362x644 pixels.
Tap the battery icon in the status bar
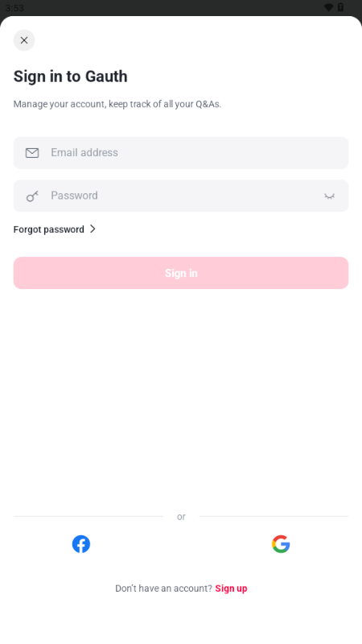pyautogui.click(x=340, y=7)
